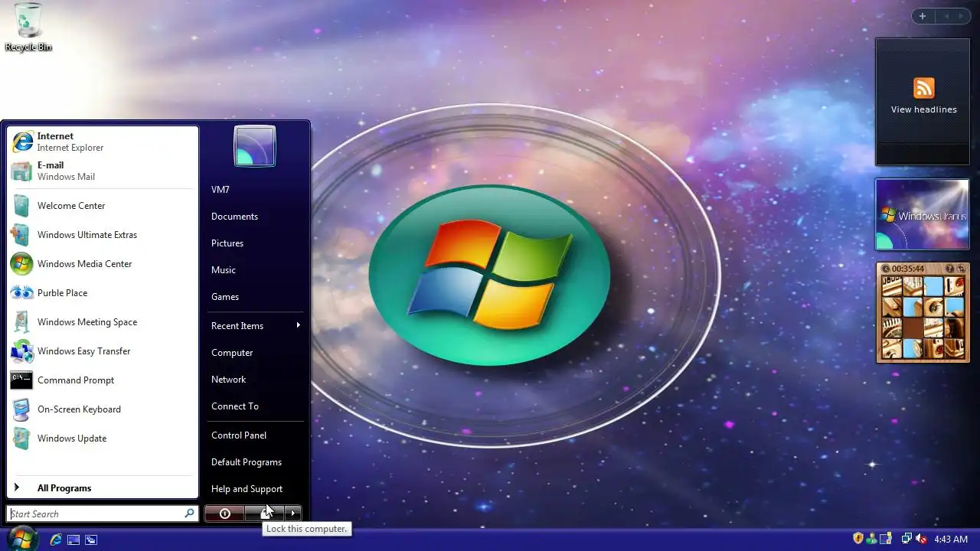Expand the shutdown options arrow
The width and height of the screenshot is (980, 551).
coord(293,514)
